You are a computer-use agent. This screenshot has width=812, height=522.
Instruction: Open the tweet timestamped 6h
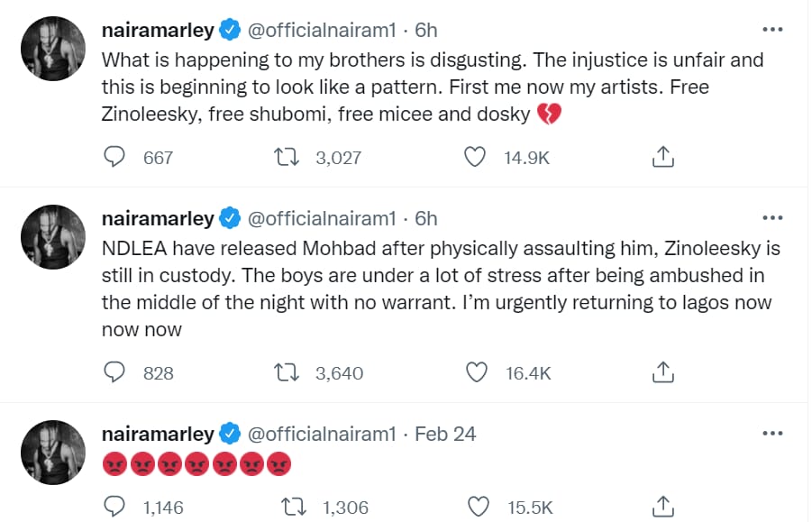pyautogui.click(x=428, y=29)
